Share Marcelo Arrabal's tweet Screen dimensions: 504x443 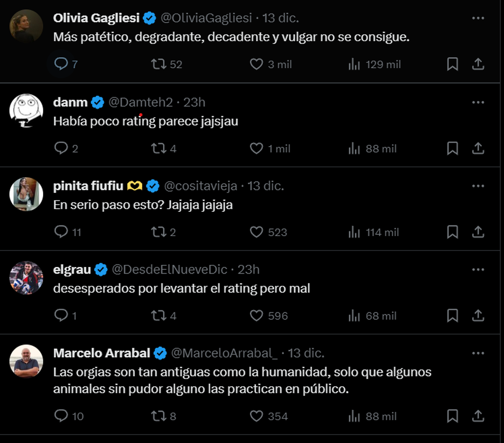[478, 416]
